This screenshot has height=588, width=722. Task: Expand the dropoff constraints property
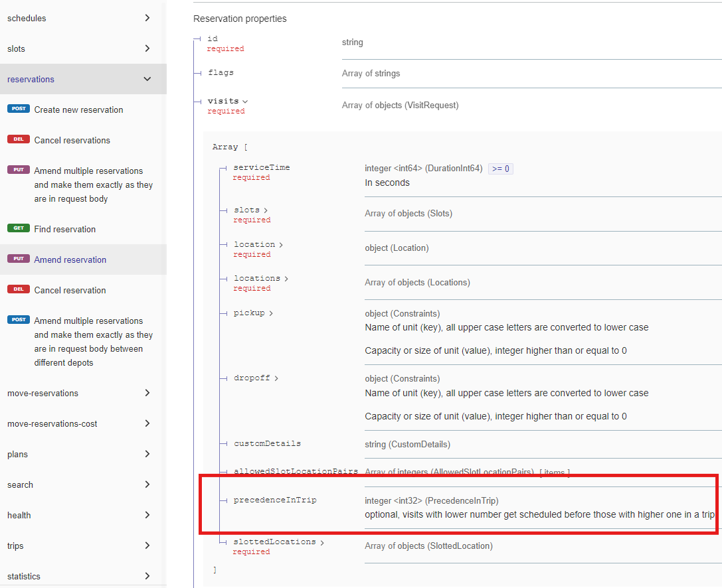tap(276, 378)
